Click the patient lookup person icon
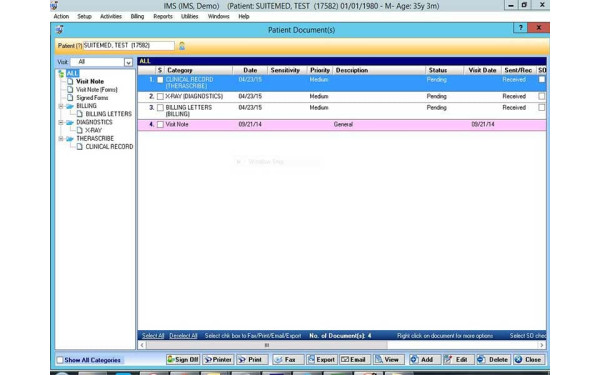Screen dimensions: 600x375 tap(182, 46)
